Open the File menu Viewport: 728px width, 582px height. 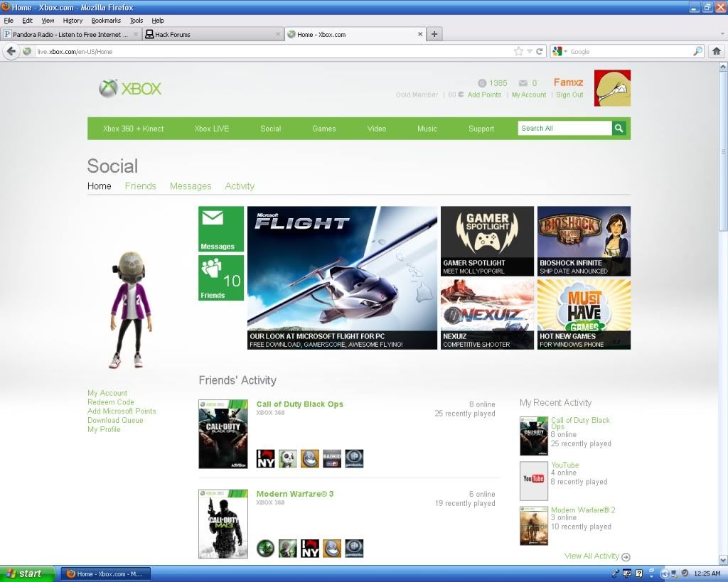coord(9,21)
